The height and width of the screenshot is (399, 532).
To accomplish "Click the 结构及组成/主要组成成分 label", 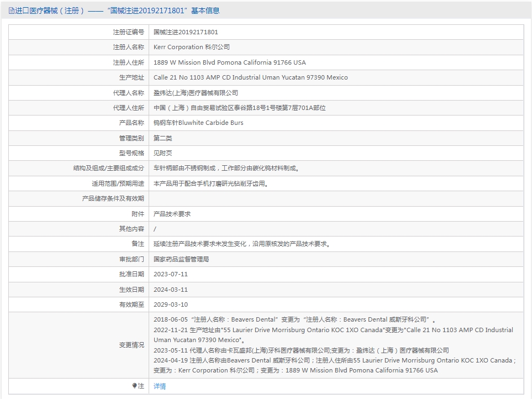I will pos(109,169).
